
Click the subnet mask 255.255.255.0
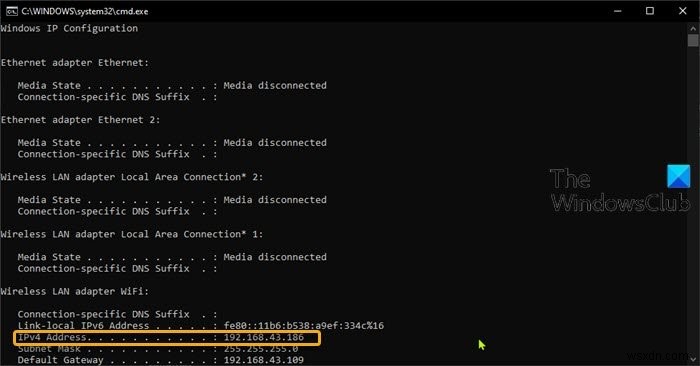point(261,349)
